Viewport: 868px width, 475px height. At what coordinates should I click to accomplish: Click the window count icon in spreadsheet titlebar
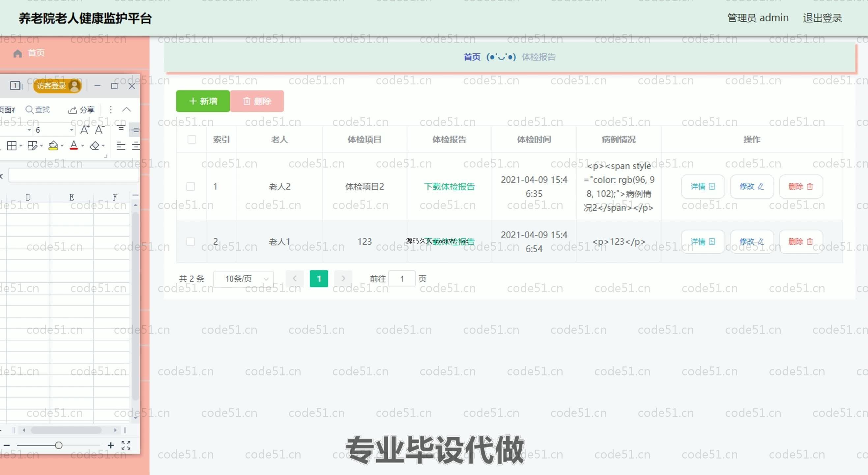pos(16,86)
